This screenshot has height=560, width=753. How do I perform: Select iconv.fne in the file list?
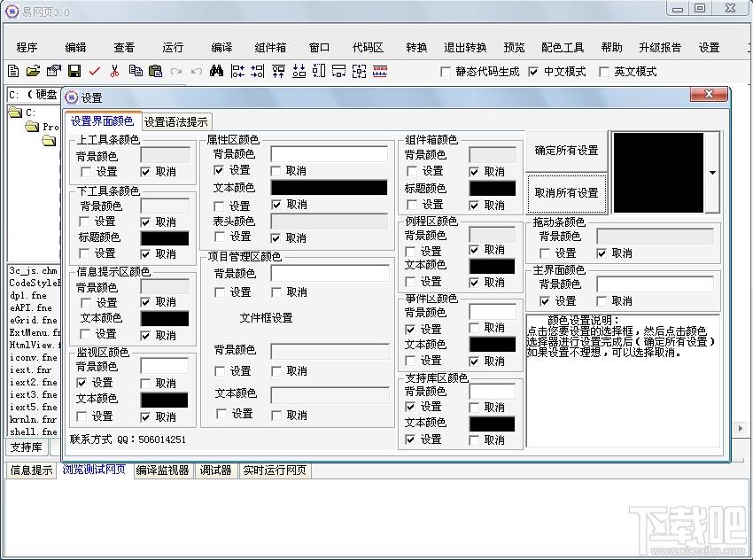(x=34, y=357)
